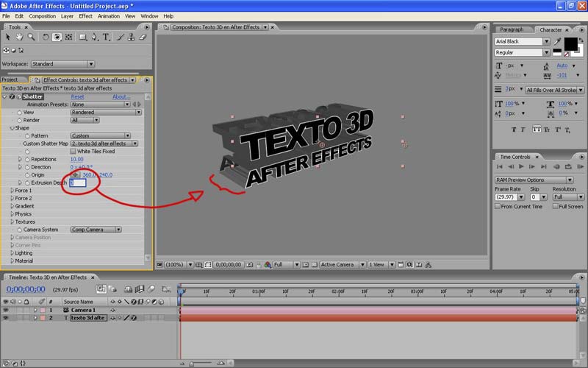Click the fill color black swatch
The width and height of the screenshot is (588, 368).
pos(571,44)
